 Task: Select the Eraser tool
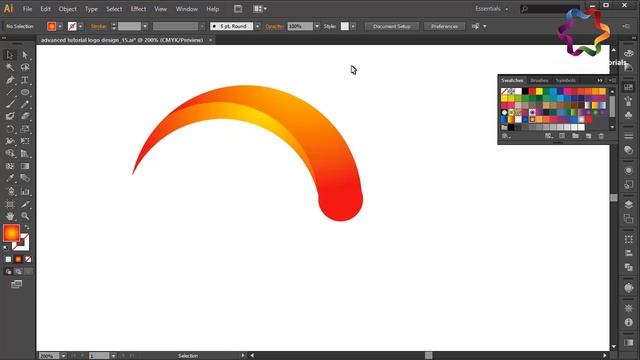[x=25, y=116]
